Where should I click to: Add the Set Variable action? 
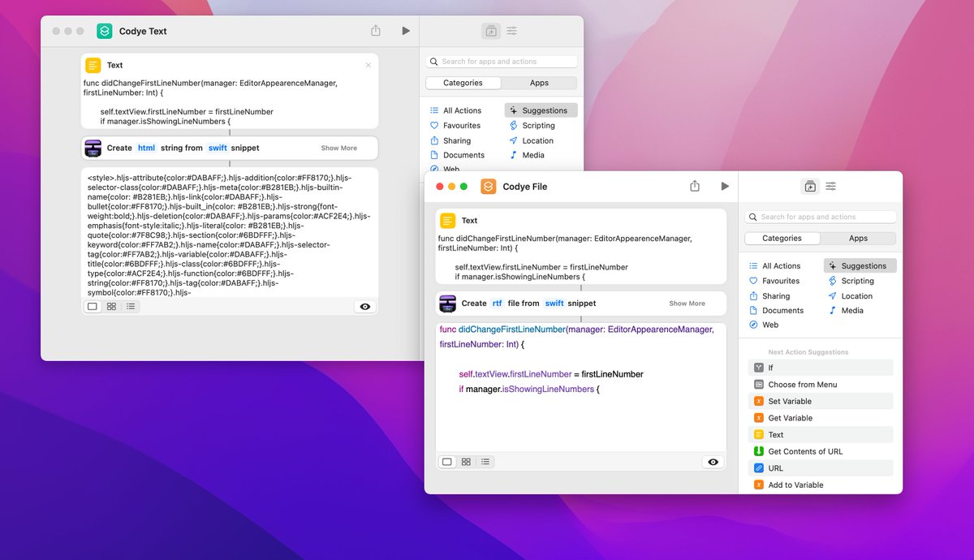point(821,401)
